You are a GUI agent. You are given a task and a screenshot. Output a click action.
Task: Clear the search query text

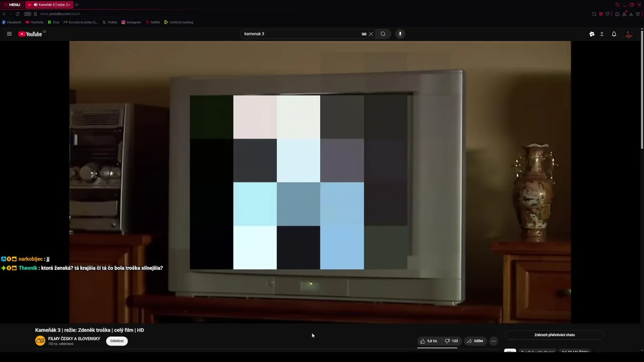(x=371, y=34)
